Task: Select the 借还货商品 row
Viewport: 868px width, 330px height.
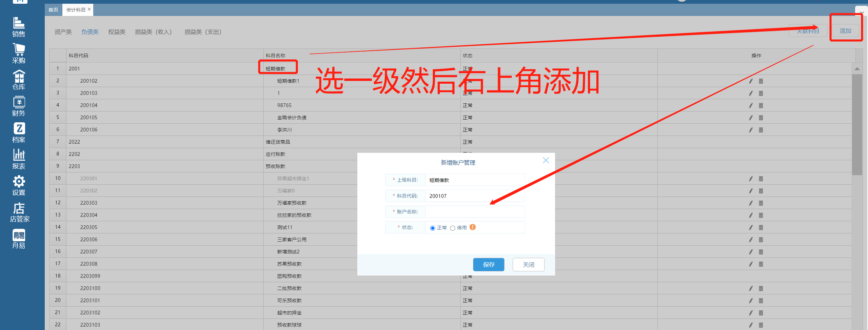Action: tap(451, 142)
